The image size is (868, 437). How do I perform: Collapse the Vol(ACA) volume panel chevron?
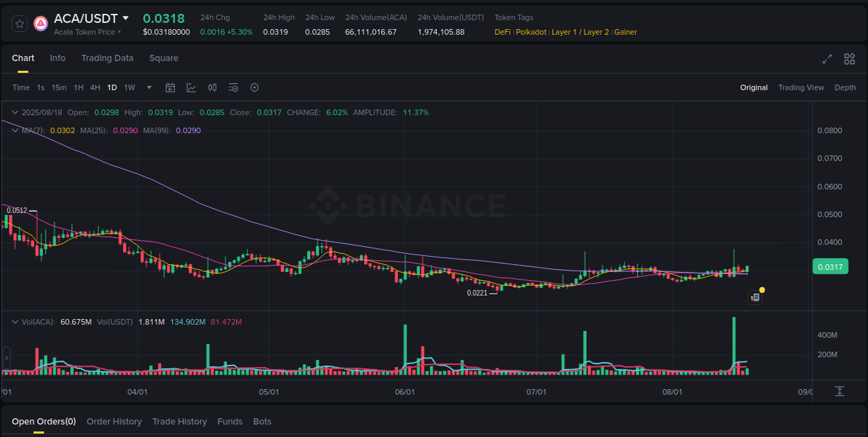(x=15, y=322)
